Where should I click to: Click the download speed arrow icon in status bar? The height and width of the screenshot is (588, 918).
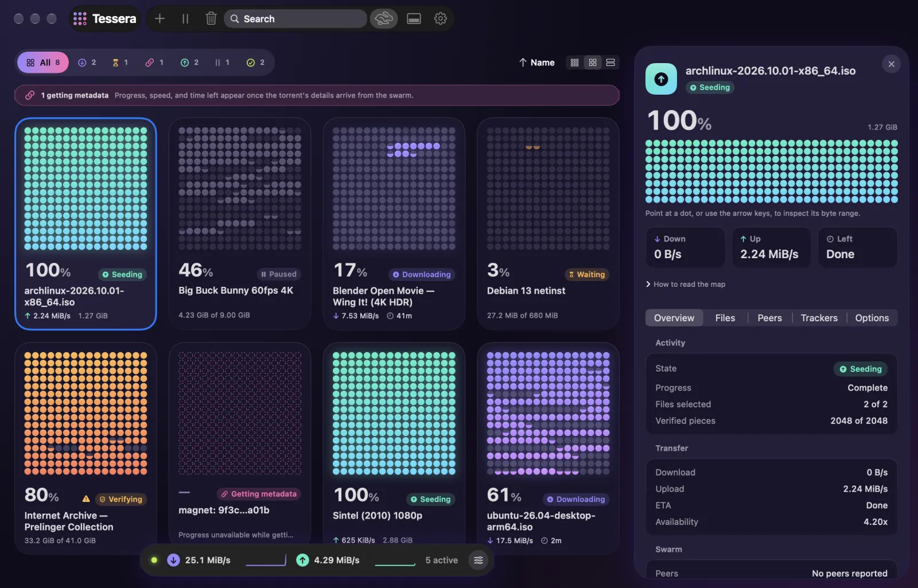(173, 560)
